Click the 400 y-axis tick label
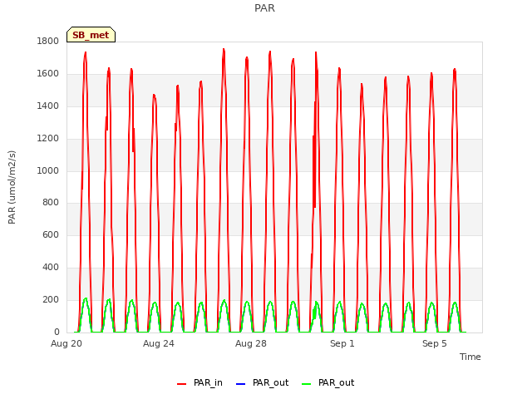The image size is (532, 399). (x=51, y=268)
